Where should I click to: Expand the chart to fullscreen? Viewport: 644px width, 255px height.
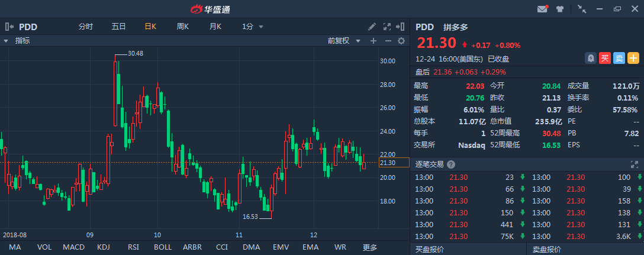point(387,27)
